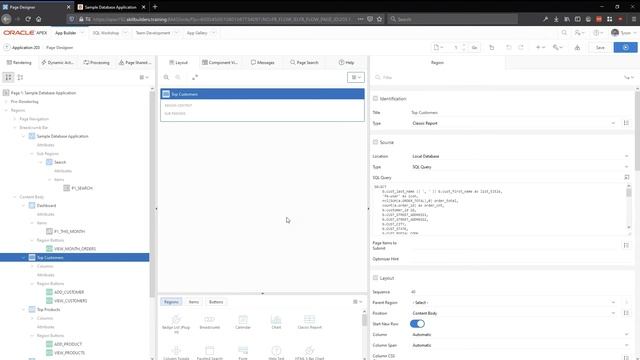Collapse the Source property group
The image size is (640, 360).
[x=375, y=142]
